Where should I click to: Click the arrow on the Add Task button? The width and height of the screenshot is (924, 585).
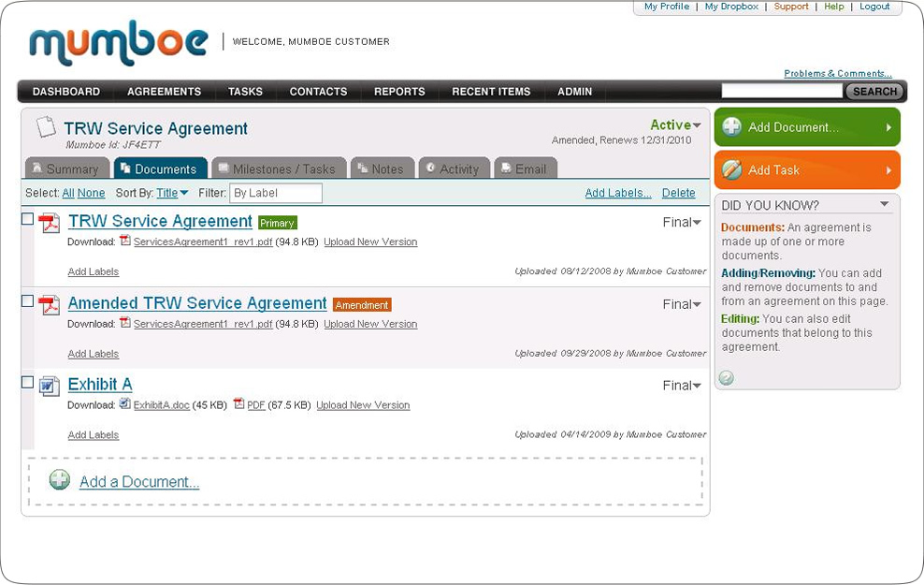[x=888, y=170]
